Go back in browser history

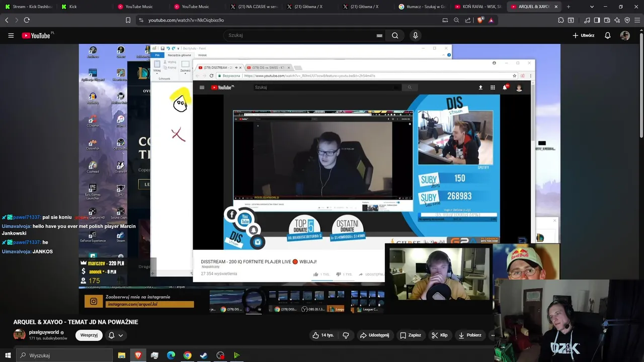pos(7,20)
